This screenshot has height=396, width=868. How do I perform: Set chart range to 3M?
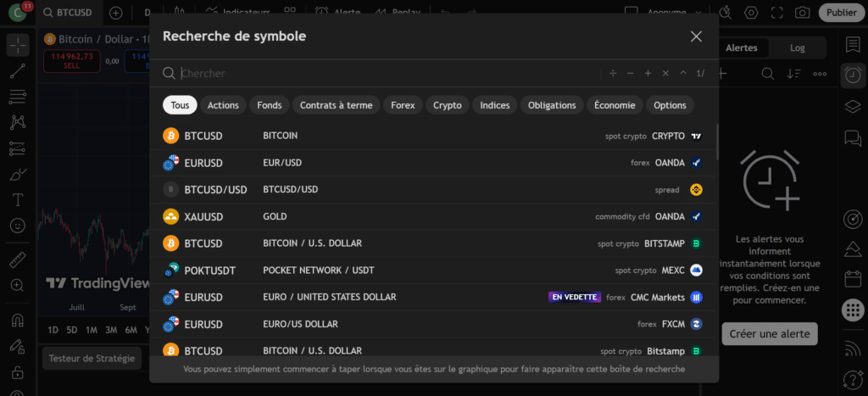tap(111, 330)
